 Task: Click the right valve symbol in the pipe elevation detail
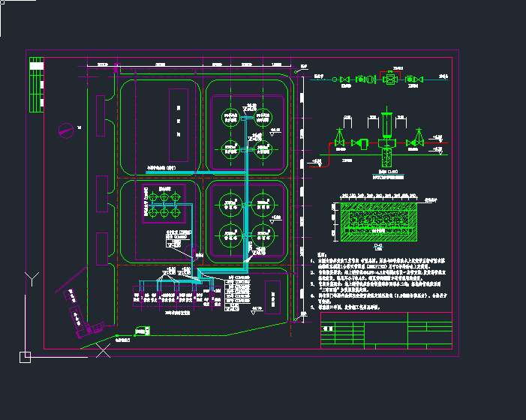[x=413, y=142]
